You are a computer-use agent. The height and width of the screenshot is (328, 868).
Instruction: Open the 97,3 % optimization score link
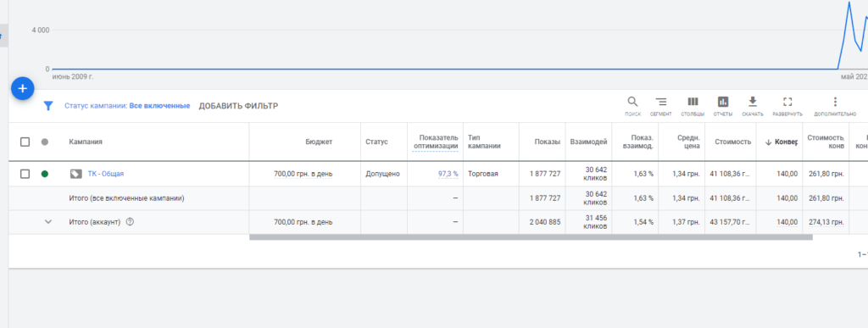[x=448, y=174]
